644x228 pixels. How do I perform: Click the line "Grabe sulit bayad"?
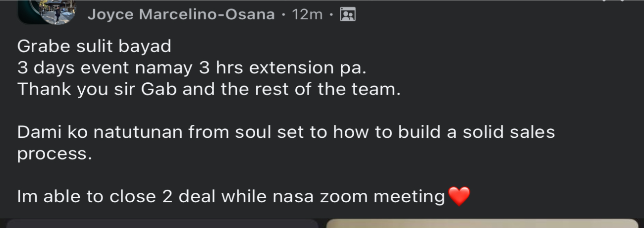click(x=94, y=46)
